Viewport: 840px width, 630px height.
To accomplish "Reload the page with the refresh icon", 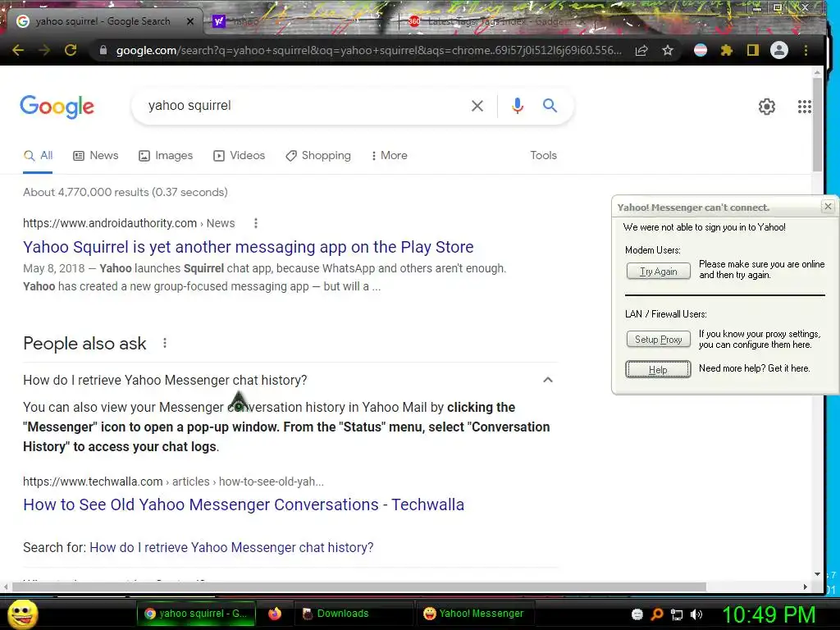I will click(71, 50).
